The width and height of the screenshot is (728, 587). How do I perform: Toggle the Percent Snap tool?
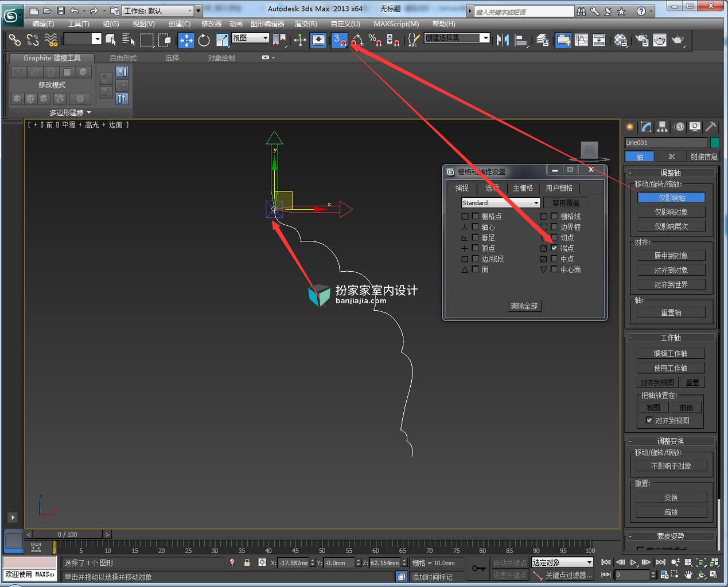click(375, 40)
